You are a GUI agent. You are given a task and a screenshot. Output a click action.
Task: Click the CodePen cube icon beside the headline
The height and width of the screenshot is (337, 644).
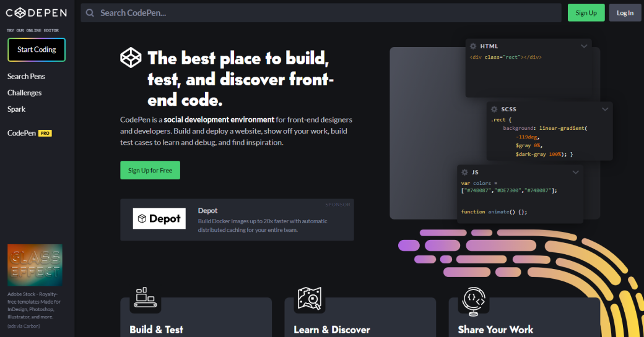(131, 58)
